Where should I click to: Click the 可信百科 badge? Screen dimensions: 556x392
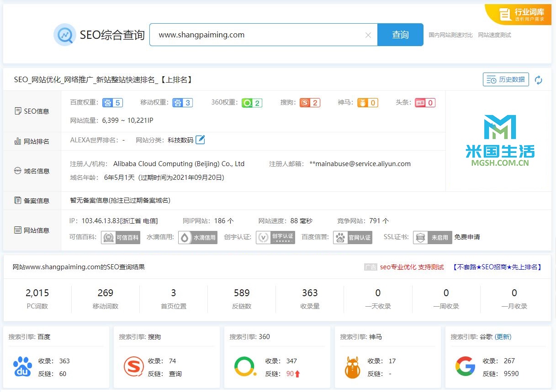[x=121, y=237]
